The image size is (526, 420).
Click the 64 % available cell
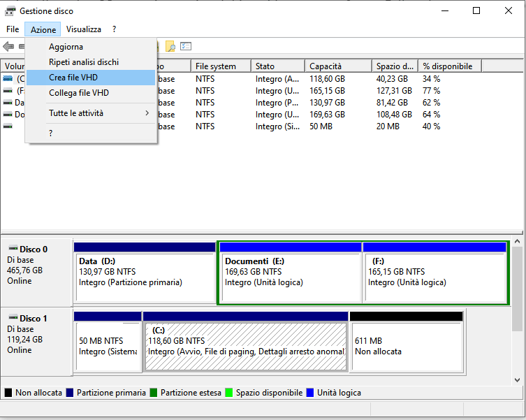(x=431, y=115)
